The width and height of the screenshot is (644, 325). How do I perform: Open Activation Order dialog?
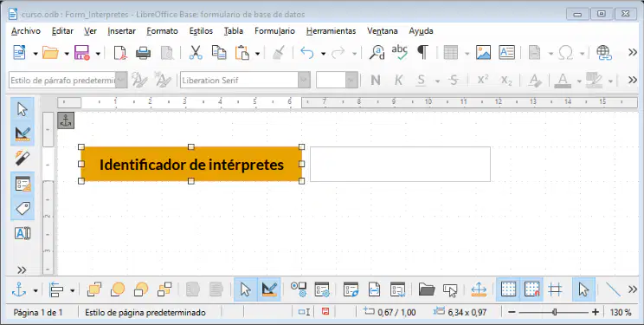397,290
